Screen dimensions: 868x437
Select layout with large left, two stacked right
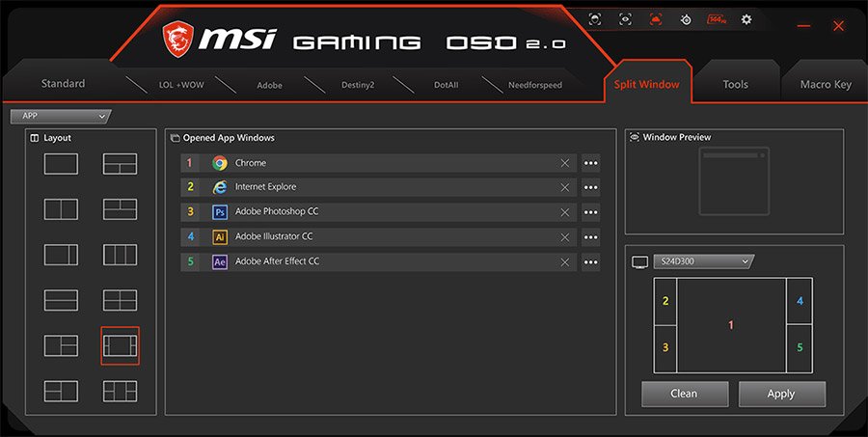(61, 345)
